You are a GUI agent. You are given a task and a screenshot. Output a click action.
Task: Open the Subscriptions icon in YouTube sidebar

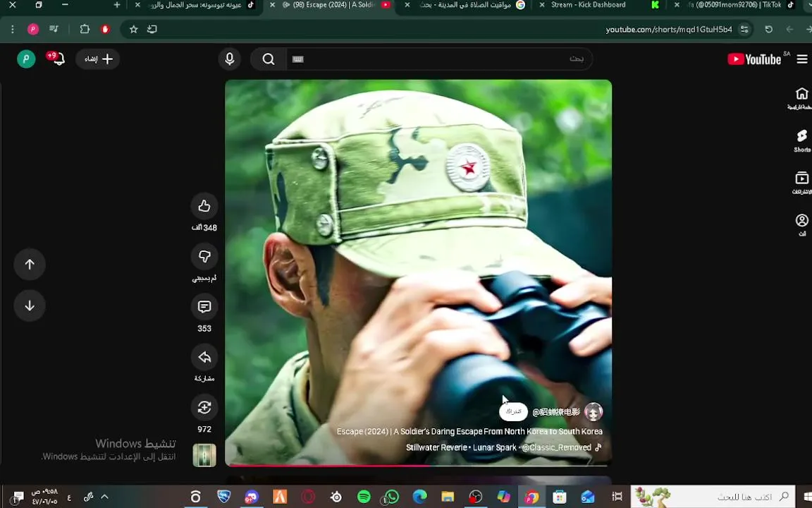point(801,183)
